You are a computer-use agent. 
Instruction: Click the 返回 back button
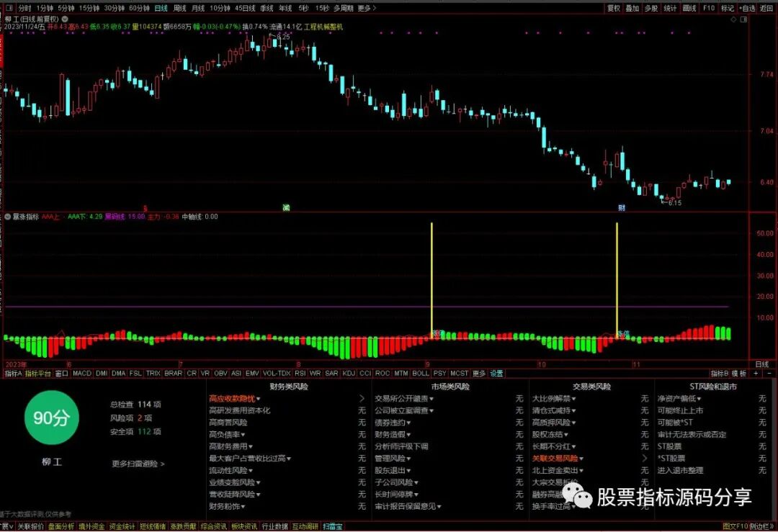click(x=766, y=8)
